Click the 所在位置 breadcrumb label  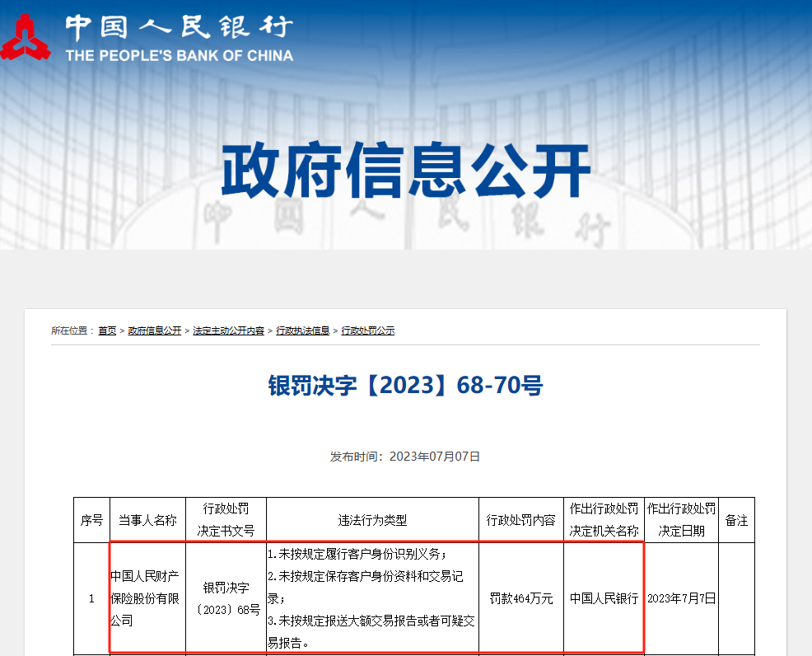pyautogui.click(x=72, y=330)
